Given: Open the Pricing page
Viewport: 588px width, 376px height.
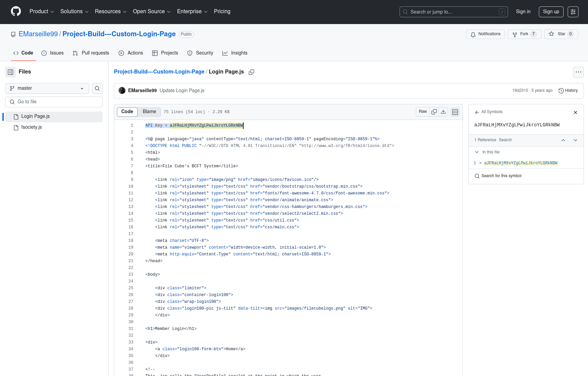Looking at the screenshot, I should 222,12.
